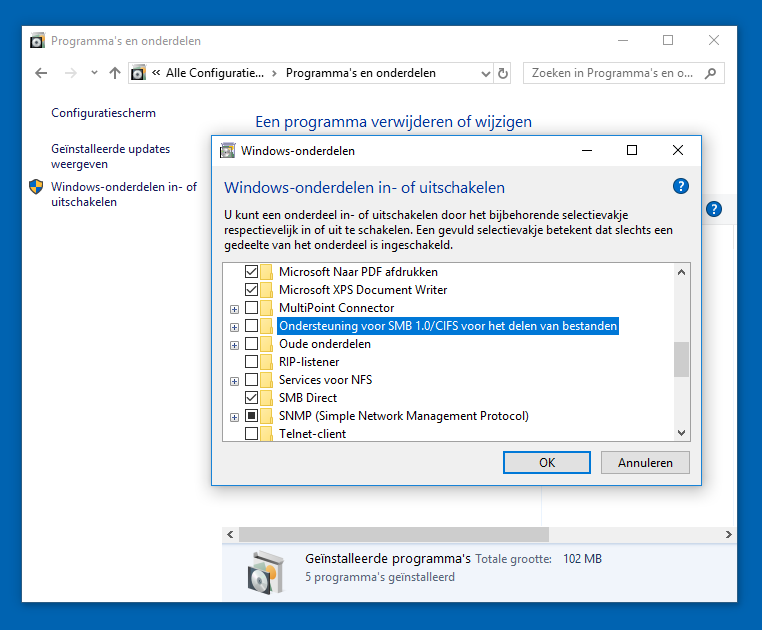This screenshot has height=630, width=762.
Task: Select the Oude onderdelen item text
Action: (x=325, y=344)
